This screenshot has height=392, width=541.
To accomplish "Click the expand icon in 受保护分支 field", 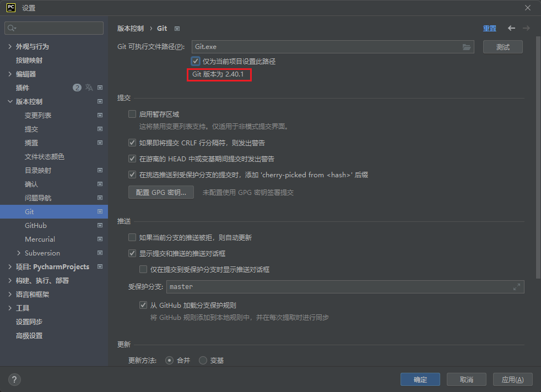I will [517, 287].
